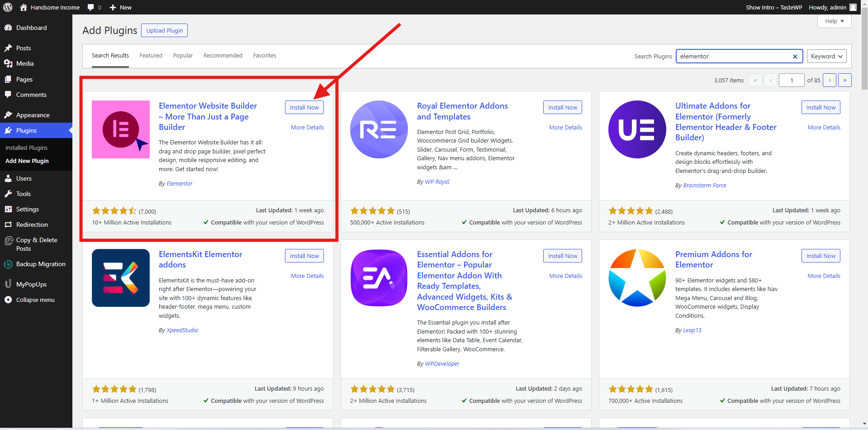Clear the elementor search with X icon

pyautogui.click(x=795, y=57)
